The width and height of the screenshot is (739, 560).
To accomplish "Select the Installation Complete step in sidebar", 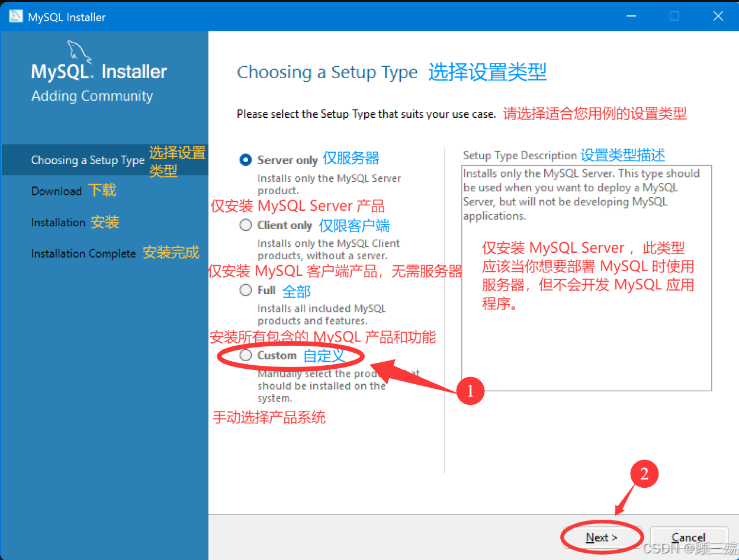I will (x=83, y=253).
